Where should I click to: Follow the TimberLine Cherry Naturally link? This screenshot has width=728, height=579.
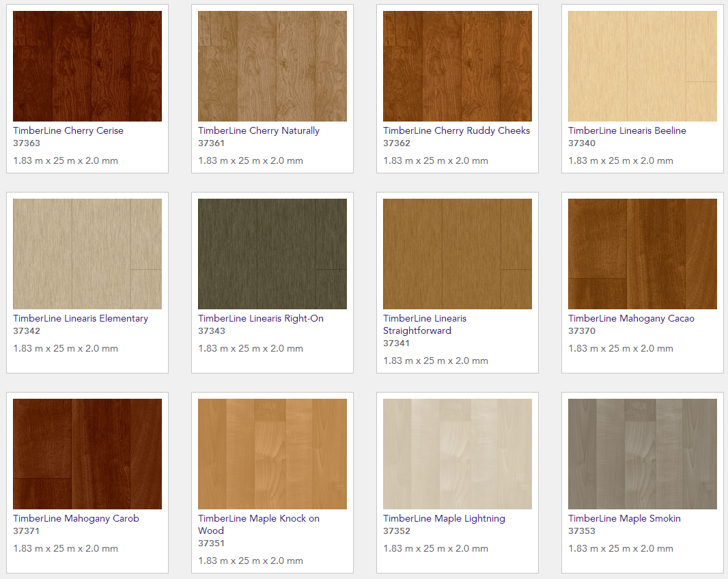point(259,130)
